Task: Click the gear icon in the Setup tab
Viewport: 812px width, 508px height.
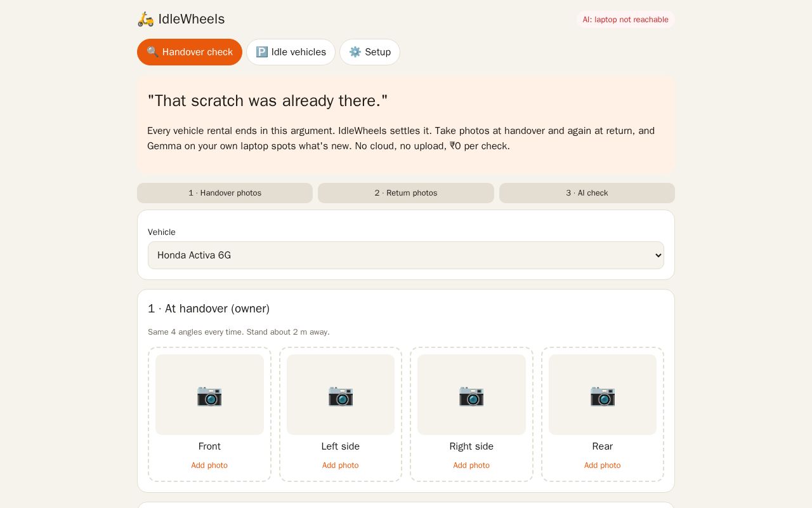Action: pos(355,52)
